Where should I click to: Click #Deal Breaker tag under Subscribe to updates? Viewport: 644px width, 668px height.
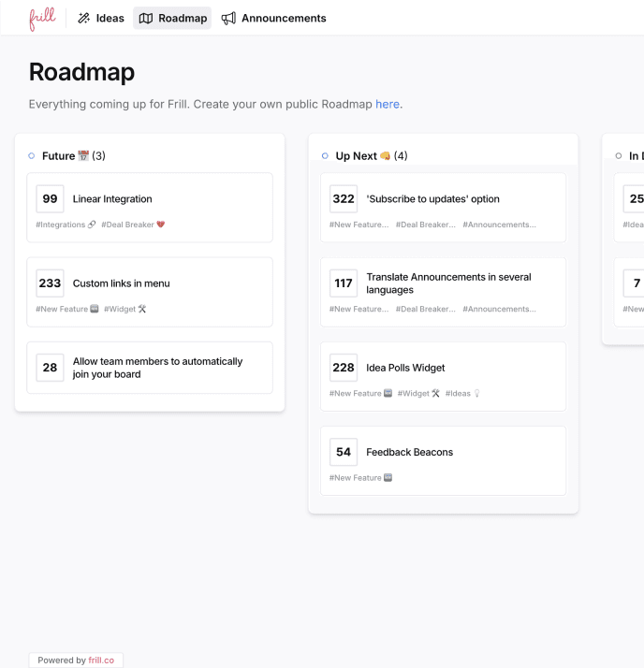pyautogui.click(x=426, y=225)
